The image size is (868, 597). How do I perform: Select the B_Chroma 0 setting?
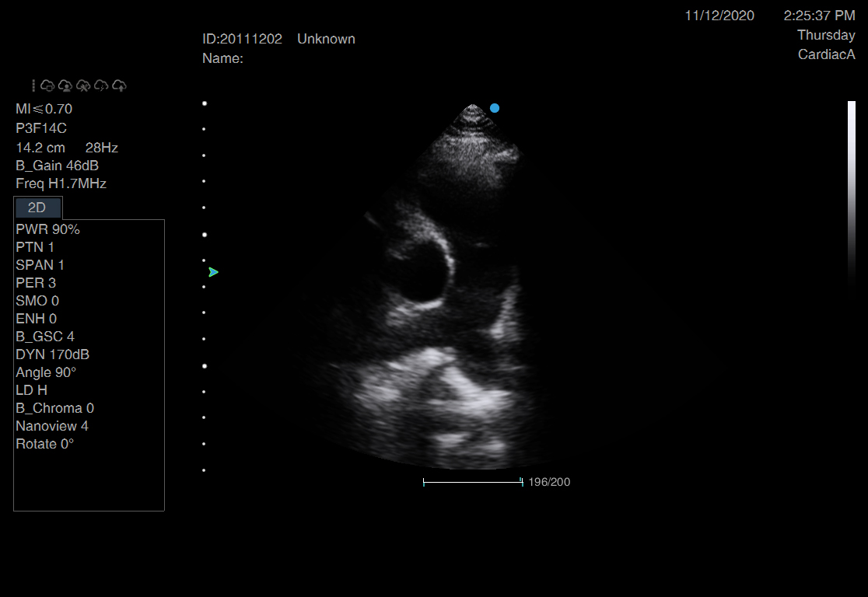(x=54, y=408)
